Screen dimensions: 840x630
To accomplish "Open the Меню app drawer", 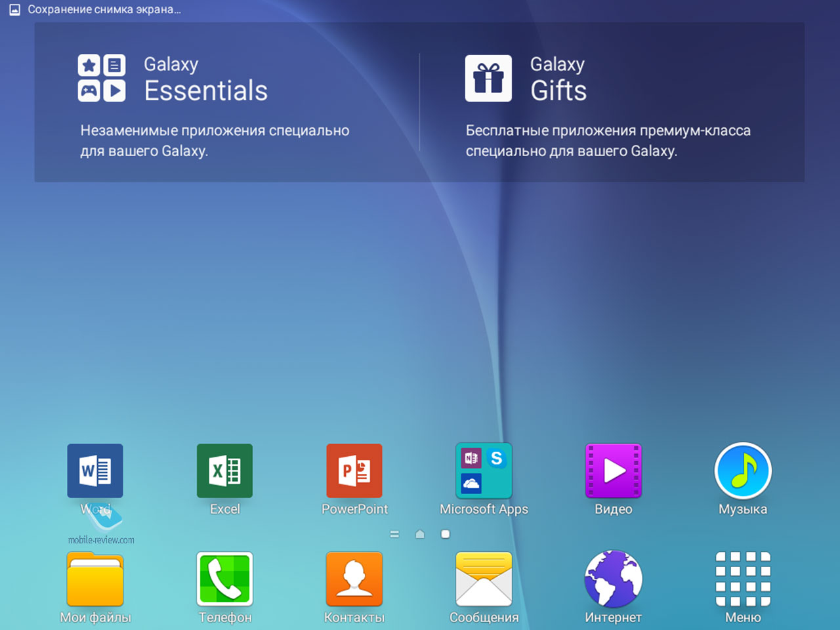I will pyautogui.click(x=743, y=579).
